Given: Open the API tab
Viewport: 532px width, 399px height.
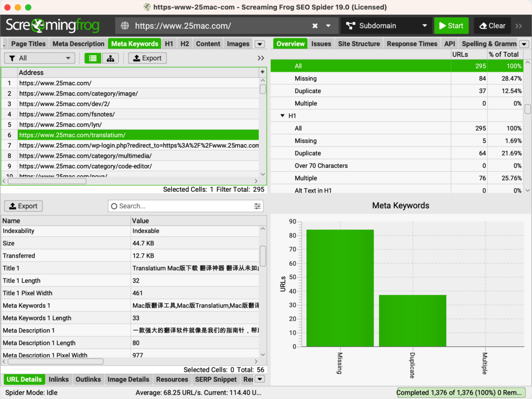Looking at the screenshot, I should 449,44.
